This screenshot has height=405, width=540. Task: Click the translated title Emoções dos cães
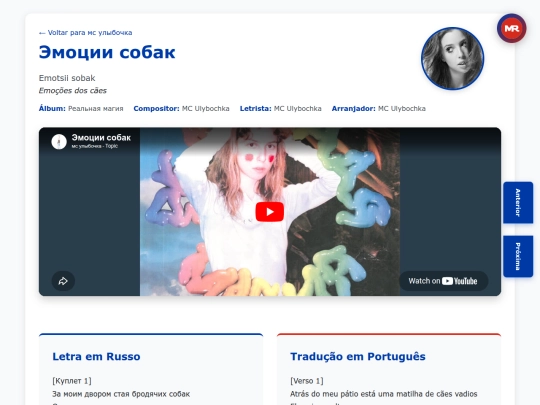pyautogui.click(x=73, y=91)
